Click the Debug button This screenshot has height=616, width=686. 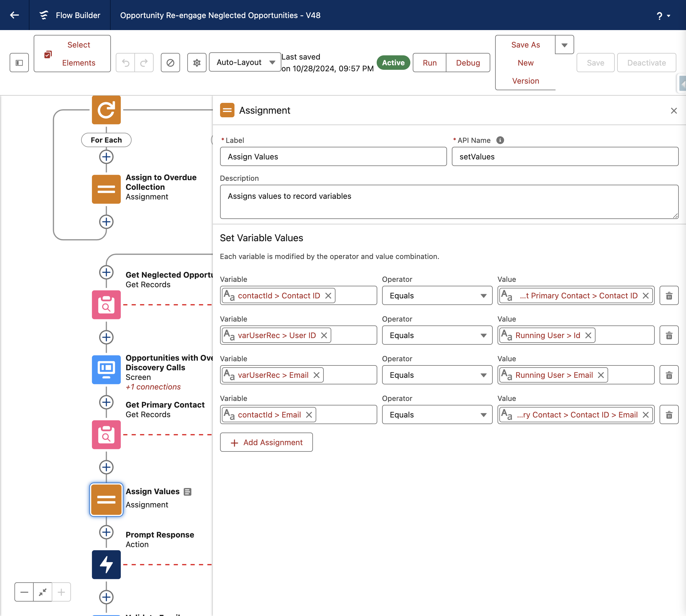468,63
